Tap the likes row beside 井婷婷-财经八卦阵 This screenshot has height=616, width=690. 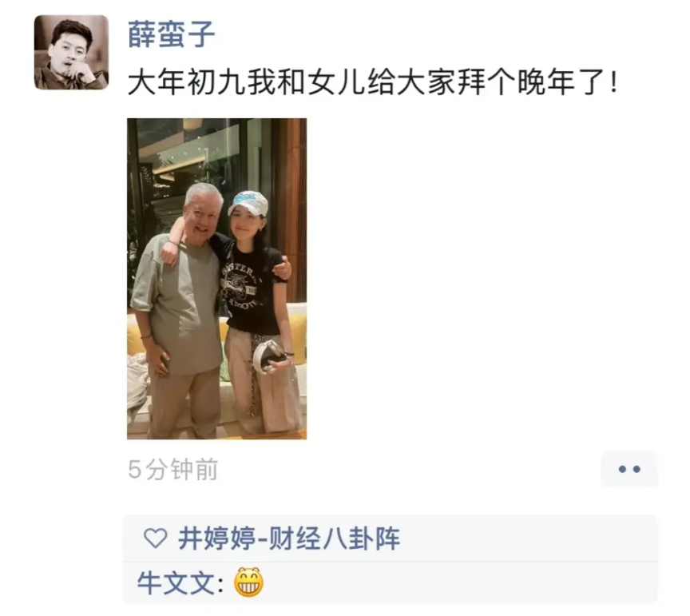pyautogui.click(x=391, y=538)
